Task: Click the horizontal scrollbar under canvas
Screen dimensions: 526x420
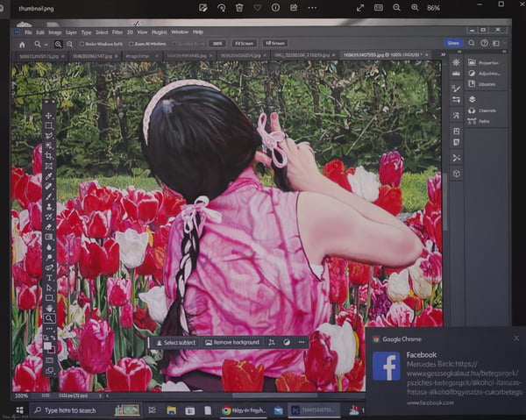Action: coord(274,395)
